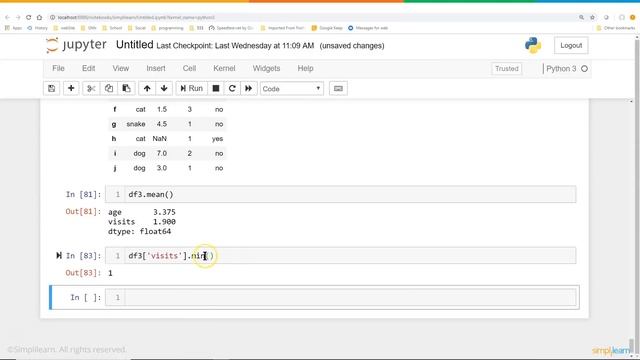
Task: Click the Out[81] output prompt
Action: 83,211
